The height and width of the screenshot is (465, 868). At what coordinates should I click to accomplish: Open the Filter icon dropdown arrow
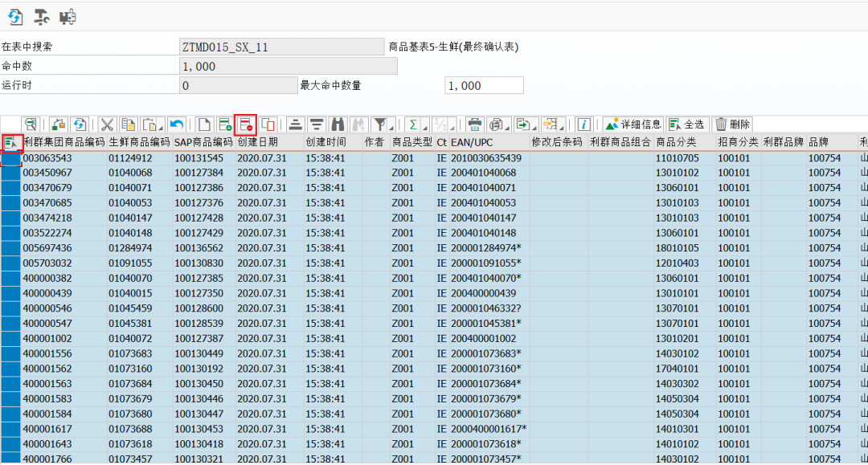coord(391,128)
